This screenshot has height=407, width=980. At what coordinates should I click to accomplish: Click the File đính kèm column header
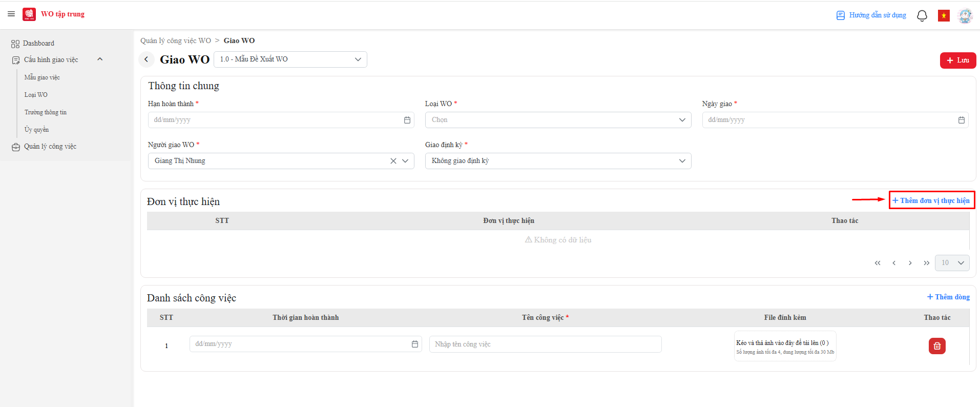(785, 318)
